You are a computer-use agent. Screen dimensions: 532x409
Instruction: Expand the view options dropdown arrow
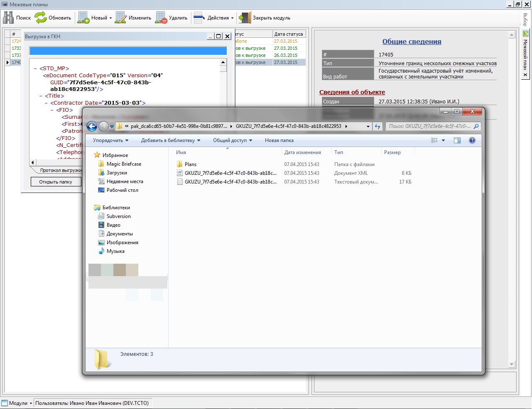(x=443, y=140)
